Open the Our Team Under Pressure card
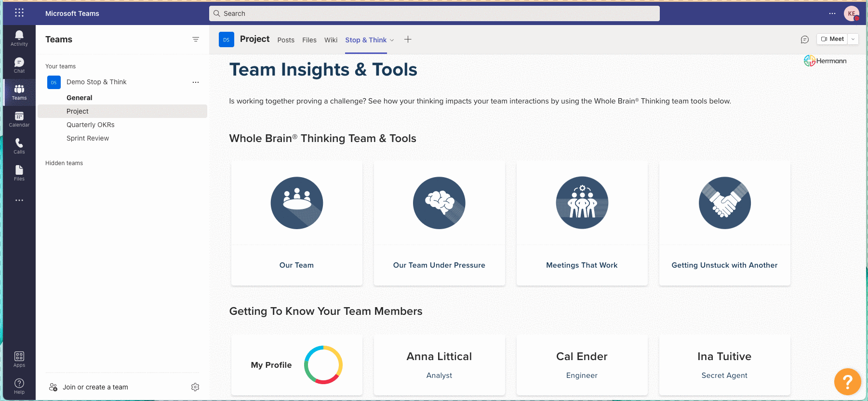 tap(439, 223)
